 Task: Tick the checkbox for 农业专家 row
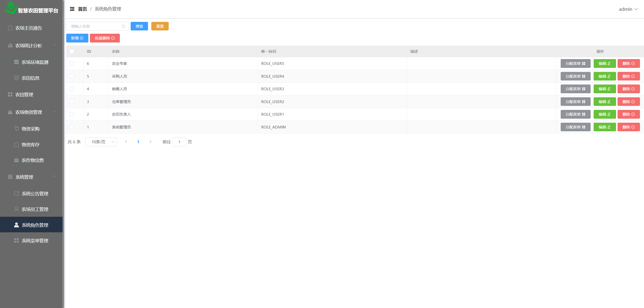(x=72, y=63)
